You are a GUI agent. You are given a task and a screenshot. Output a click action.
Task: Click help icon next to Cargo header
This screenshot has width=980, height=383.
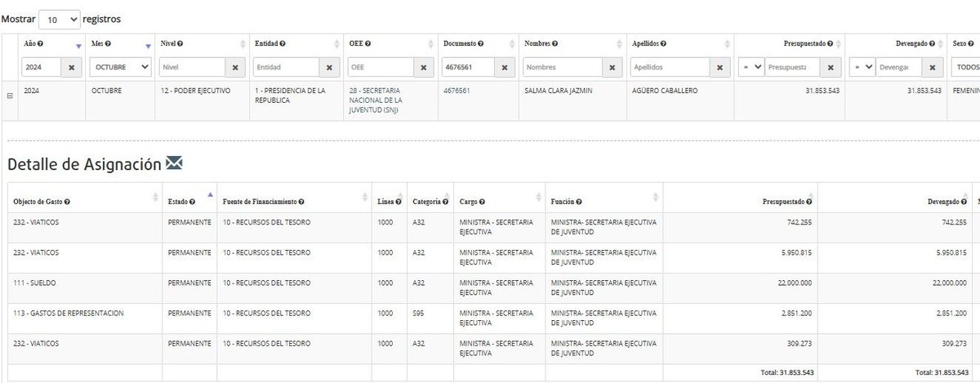click(x=483, y=202)
